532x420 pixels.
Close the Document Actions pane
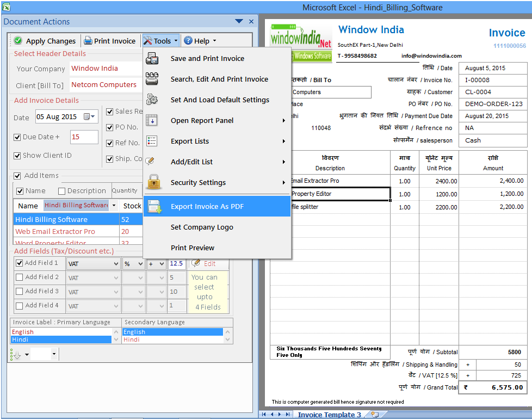[251, 21]
